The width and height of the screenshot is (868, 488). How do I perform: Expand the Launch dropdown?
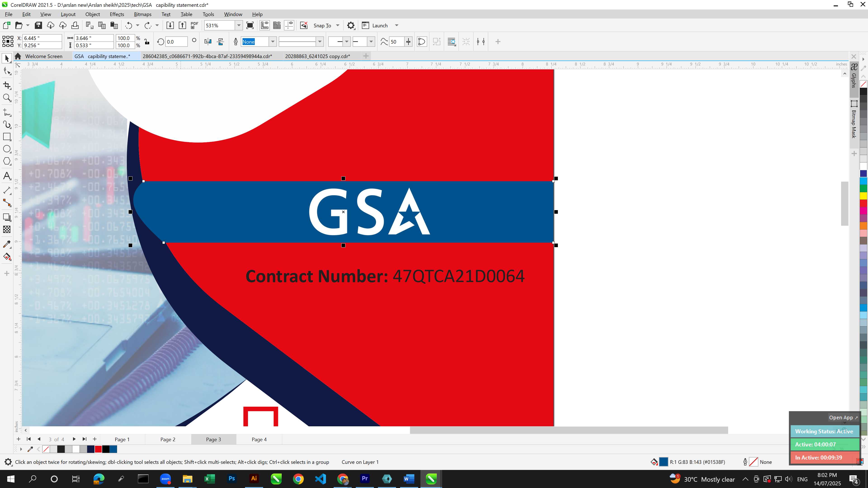point(397,26)
